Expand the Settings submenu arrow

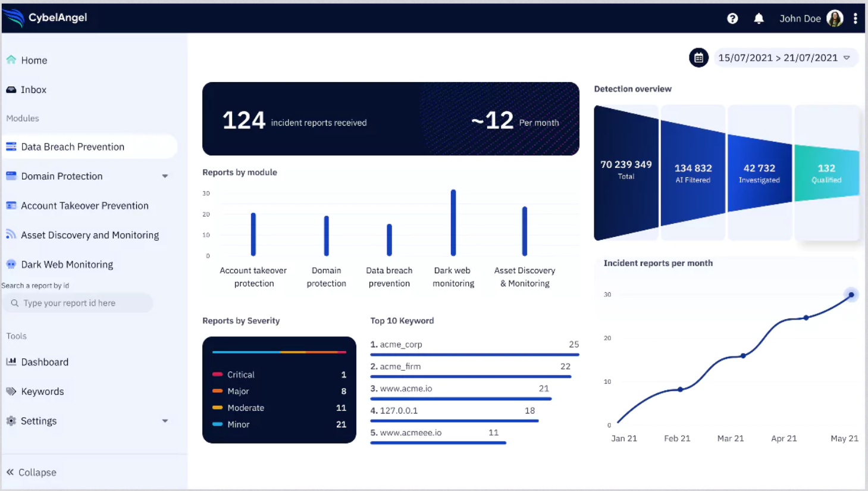pos(165,421)
